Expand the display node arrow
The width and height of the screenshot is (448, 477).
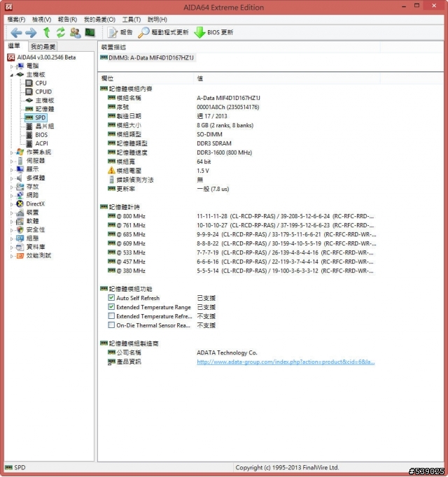(x=12, y=170)
